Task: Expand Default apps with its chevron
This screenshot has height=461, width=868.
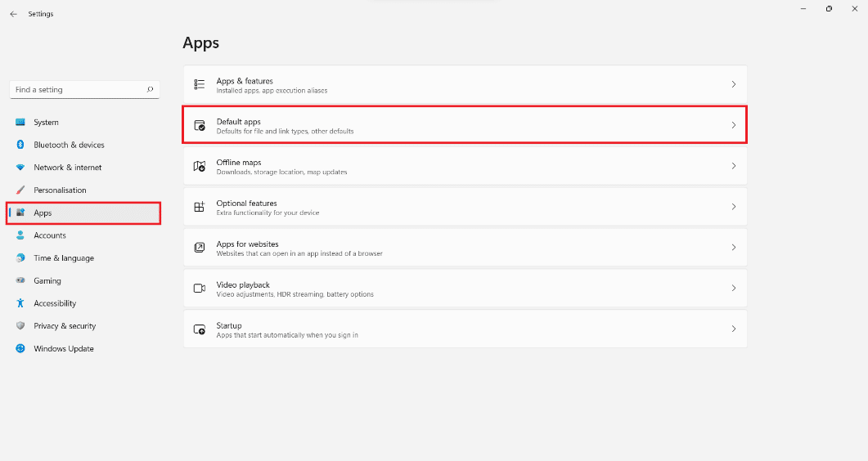Action: click(x=733, y=126)
